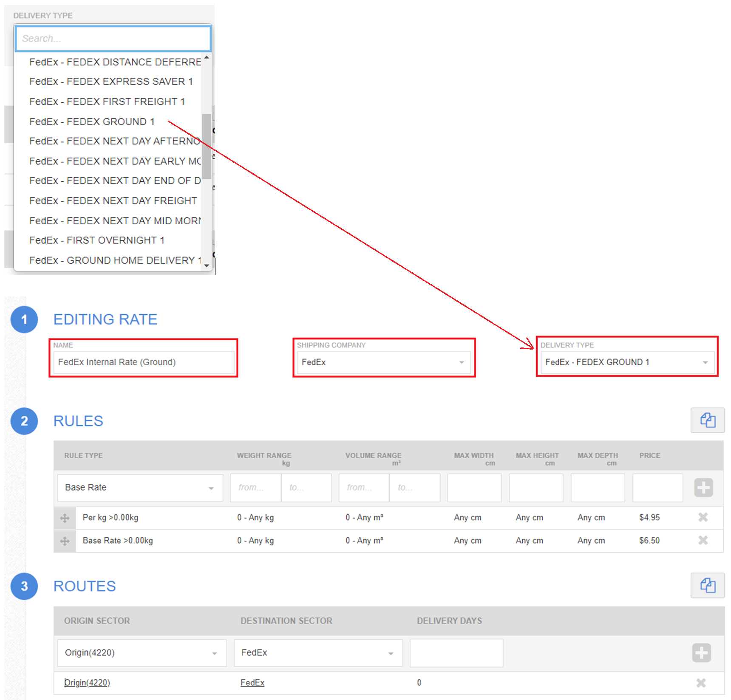Open the FedEx destination sector link
Viewport: 731px width, 700px height.
tap(252, 683)
